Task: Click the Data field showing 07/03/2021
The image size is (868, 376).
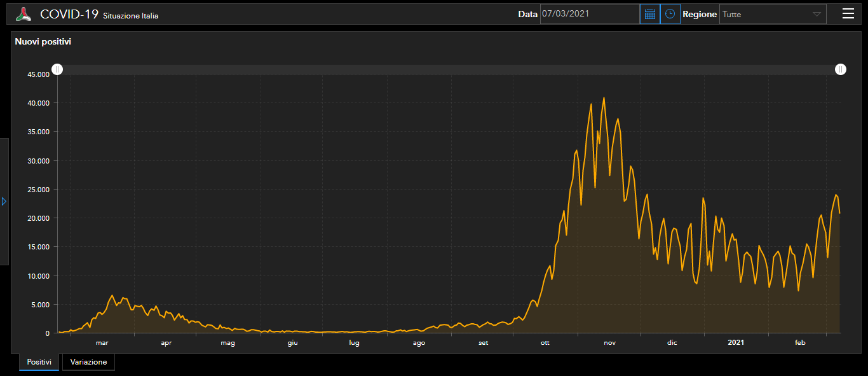Action: pyautogui.click(x=589, y=14)
